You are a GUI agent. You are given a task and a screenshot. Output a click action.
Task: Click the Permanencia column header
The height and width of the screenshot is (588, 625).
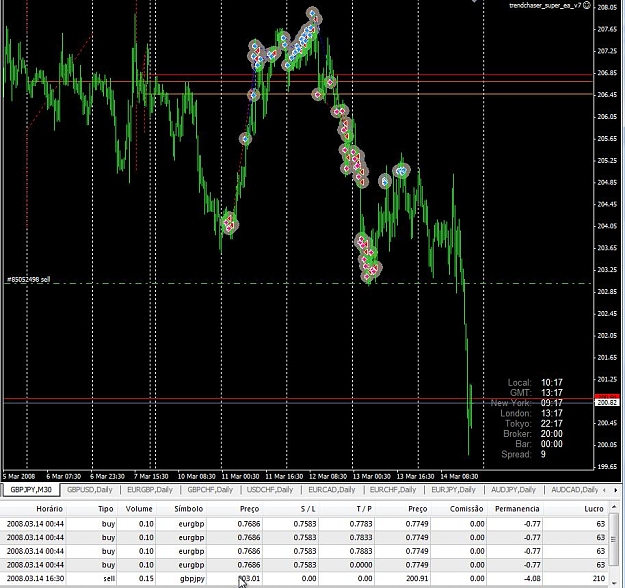click(x=515, y=509)
